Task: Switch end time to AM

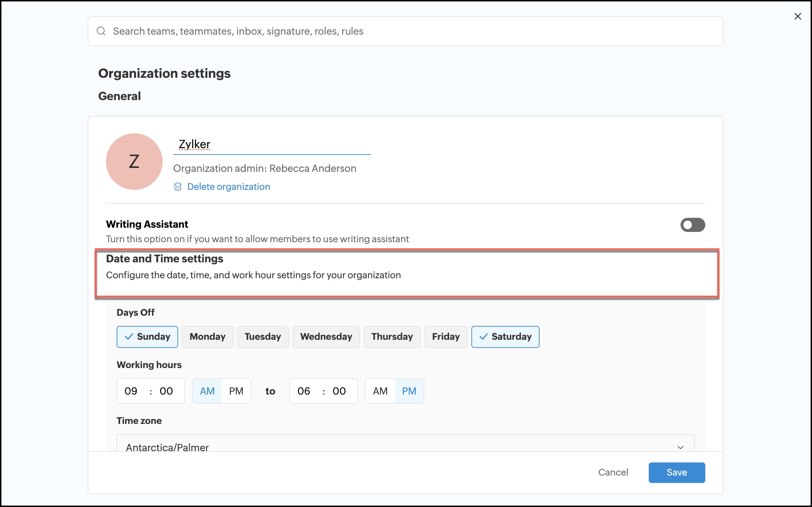Action: (380, 391)
